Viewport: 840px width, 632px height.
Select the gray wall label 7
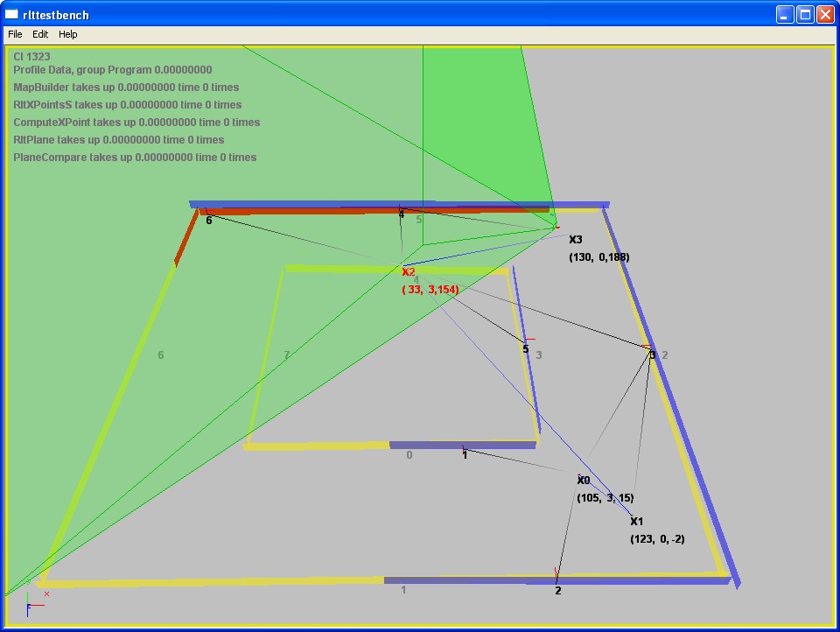(x=286, y=355)
